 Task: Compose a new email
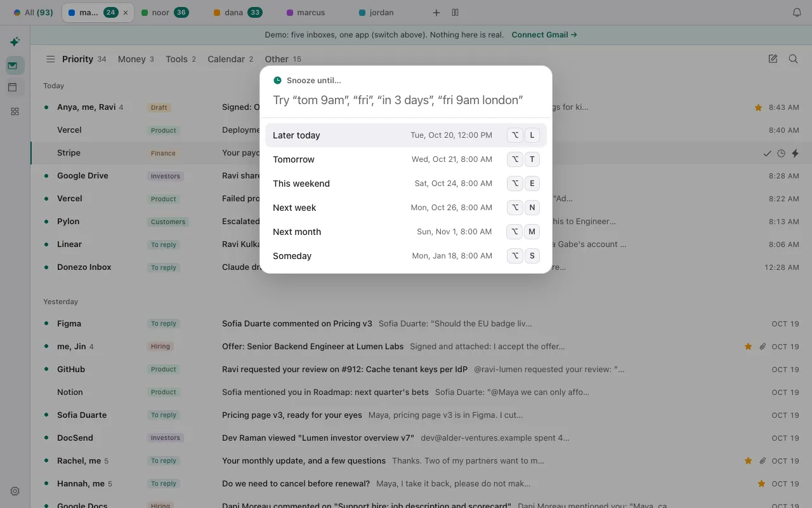click(773, 59)
